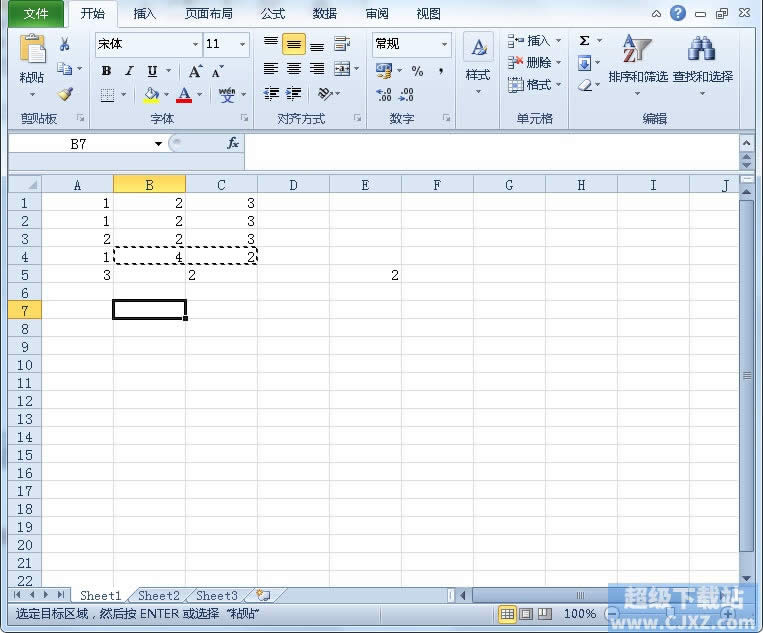Open font color dropdown arrow
This screenshot has width=763, height=633.
pyautogui.click(x=200, y=94)
